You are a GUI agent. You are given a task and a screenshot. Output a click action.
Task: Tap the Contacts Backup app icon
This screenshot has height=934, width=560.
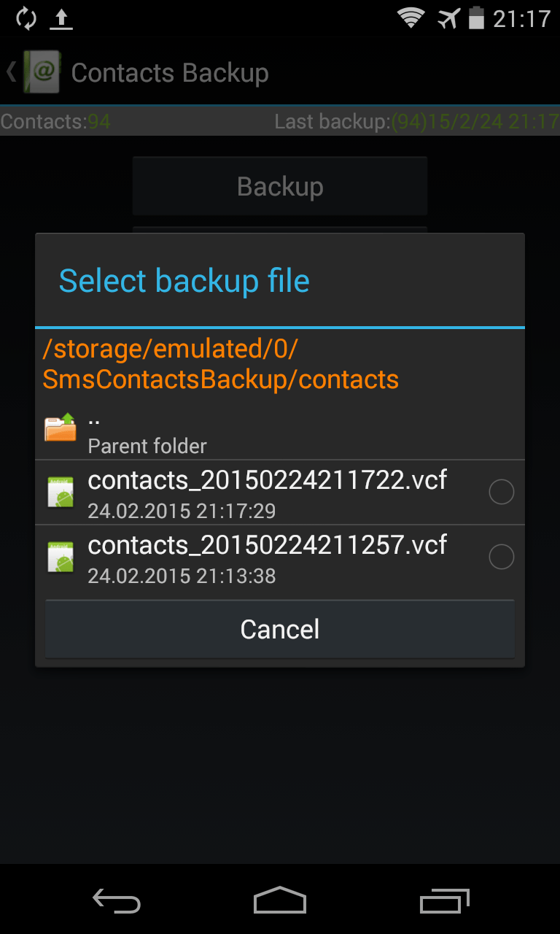pos(42,72)
